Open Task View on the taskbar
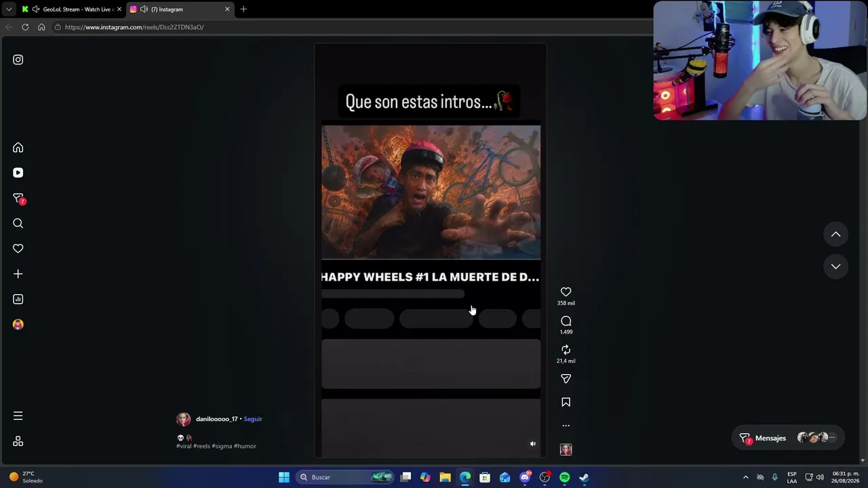 406,477
